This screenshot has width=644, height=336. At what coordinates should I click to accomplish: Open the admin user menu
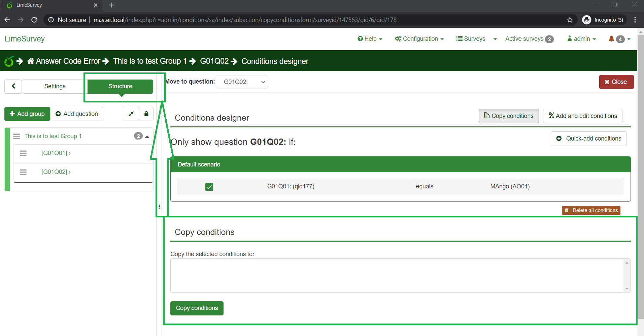(x=581, y=39)
